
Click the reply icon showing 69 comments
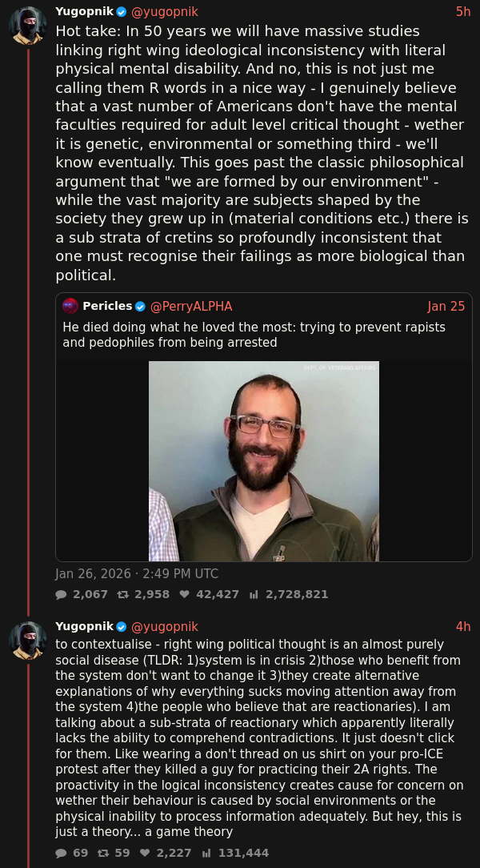click(x=62, y=853)
